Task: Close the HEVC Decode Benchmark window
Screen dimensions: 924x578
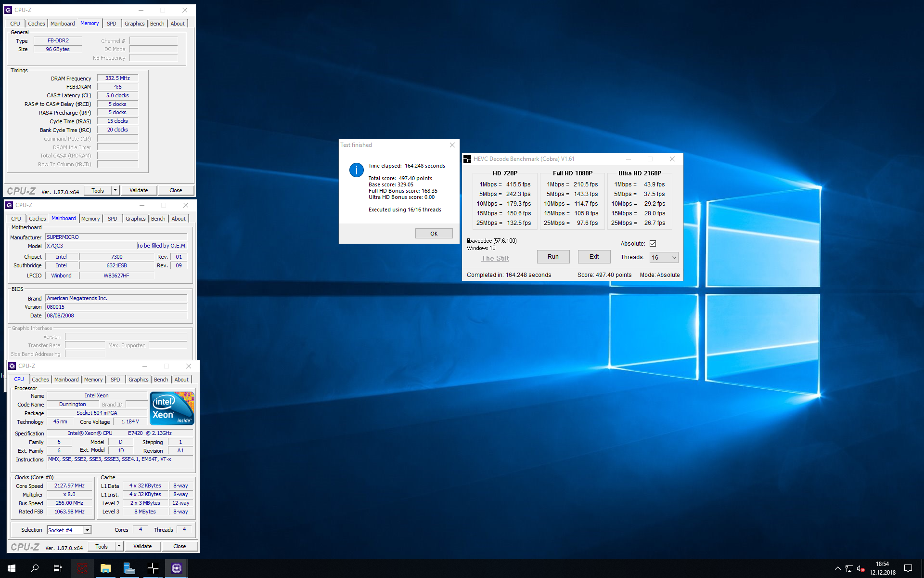Action: click(x=672, y=159)
